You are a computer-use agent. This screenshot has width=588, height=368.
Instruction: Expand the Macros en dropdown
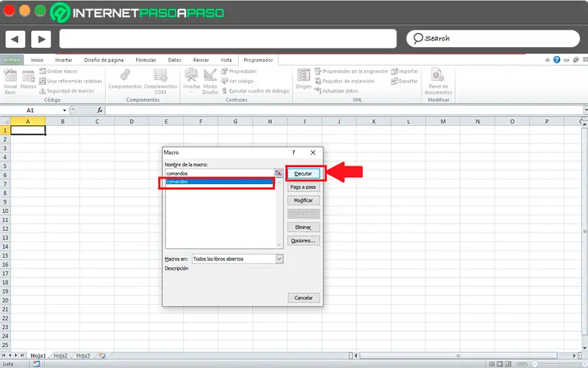279,259
